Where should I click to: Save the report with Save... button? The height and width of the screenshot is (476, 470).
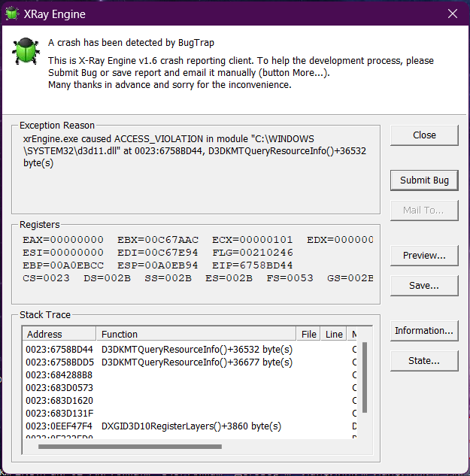424,286
